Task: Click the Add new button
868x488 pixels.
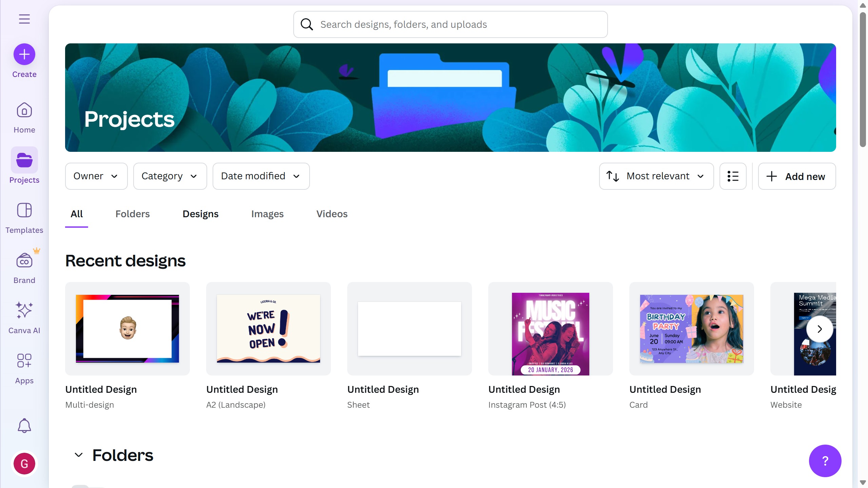Action: [796, 176]
